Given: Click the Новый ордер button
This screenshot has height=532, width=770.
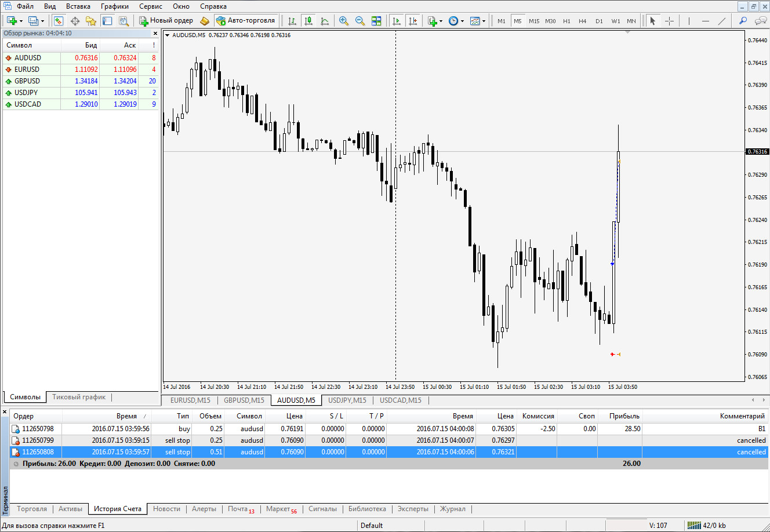Looking at the screenshot, I should point(166,21).
